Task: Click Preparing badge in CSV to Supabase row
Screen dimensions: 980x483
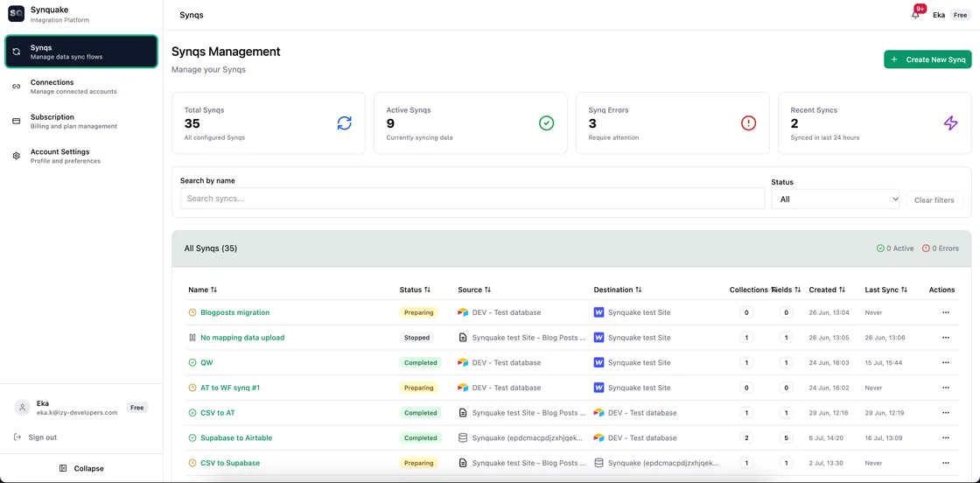Action: [x=419, y=463]
